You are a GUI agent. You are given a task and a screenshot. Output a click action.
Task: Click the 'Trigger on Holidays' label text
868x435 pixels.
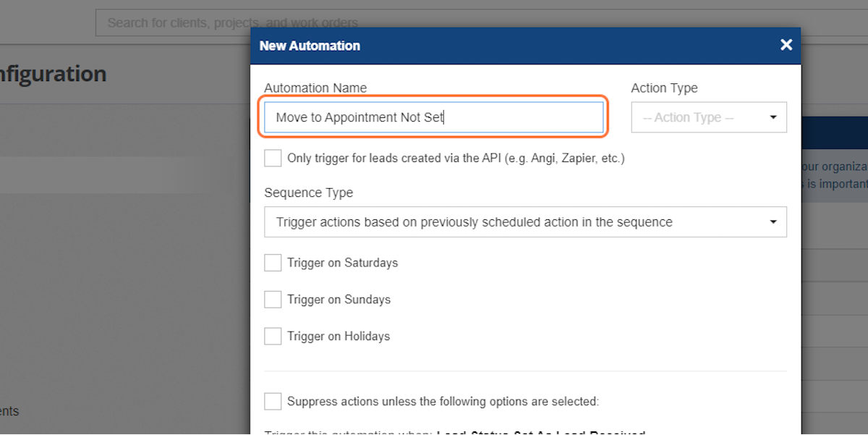[x=339, y=337]
